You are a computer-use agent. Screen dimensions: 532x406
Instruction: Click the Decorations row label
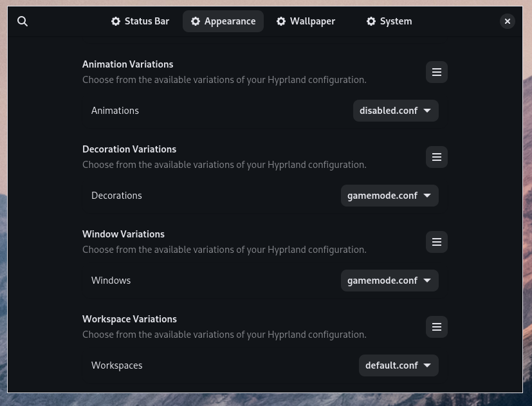pos(116,196)
